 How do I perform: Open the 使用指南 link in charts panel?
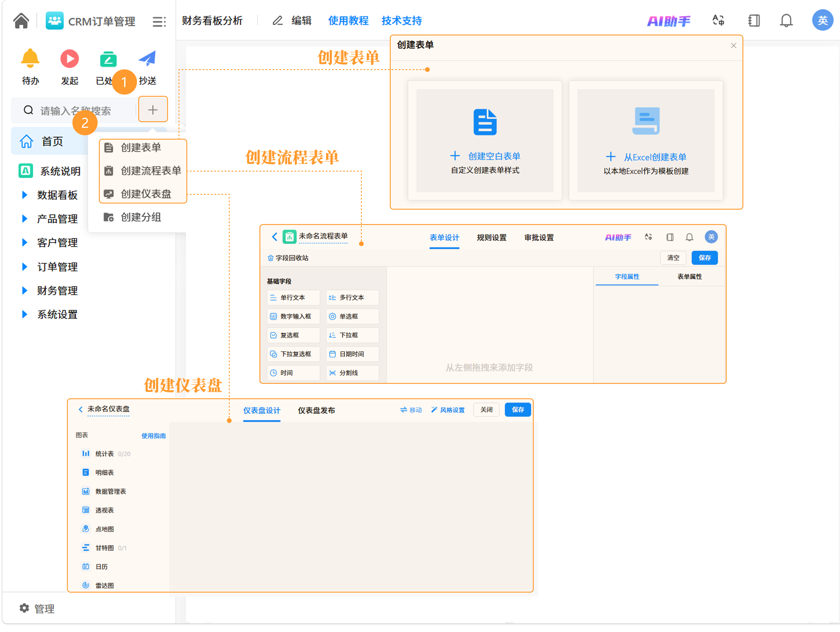[153, 436]
